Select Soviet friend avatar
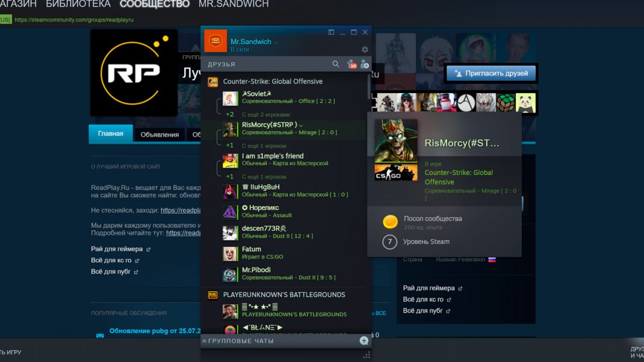The width and height of the screenshot is (644, 362). 229,98
